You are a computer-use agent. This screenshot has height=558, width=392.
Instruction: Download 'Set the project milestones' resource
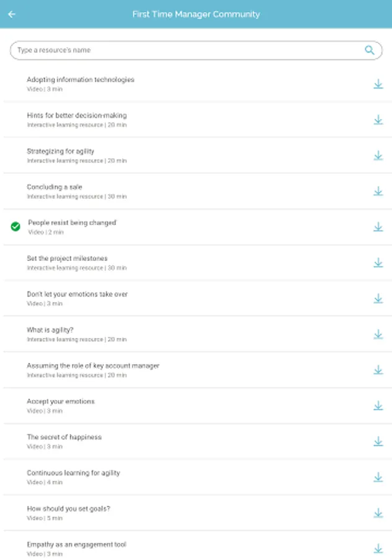(378, 263)
